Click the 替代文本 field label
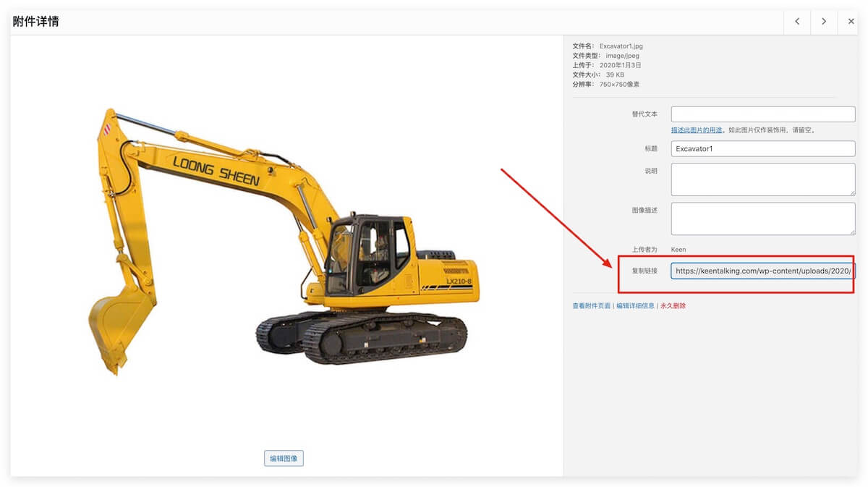 pyautogui.click(x=644, y=114)
